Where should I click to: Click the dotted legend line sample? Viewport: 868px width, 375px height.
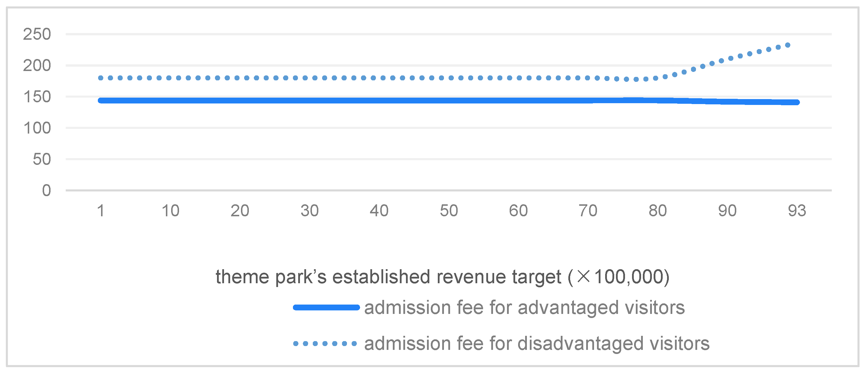click(x=325, y=344)
